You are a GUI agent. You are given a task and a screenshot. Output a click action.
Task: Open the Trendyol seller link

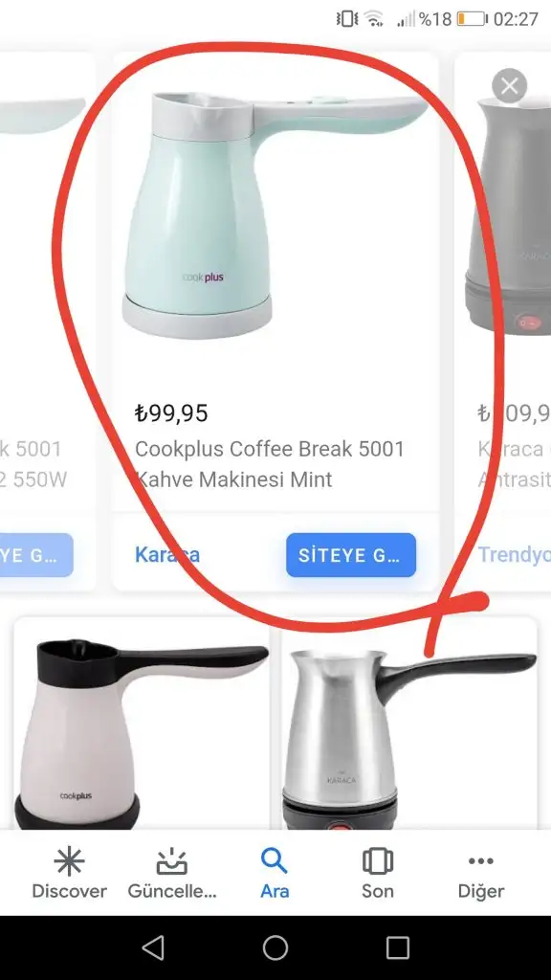pos(514,555)
